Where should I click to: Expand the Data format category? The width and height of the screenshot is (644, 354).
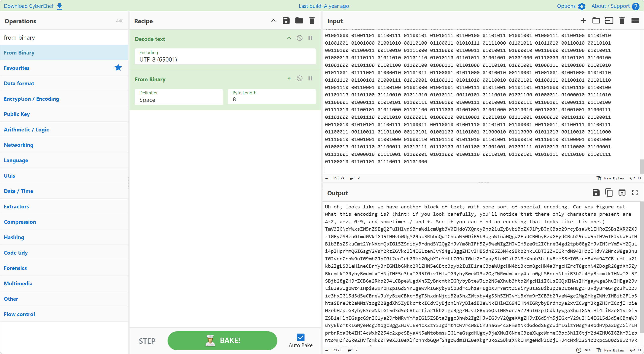click(x=19, y=84)
